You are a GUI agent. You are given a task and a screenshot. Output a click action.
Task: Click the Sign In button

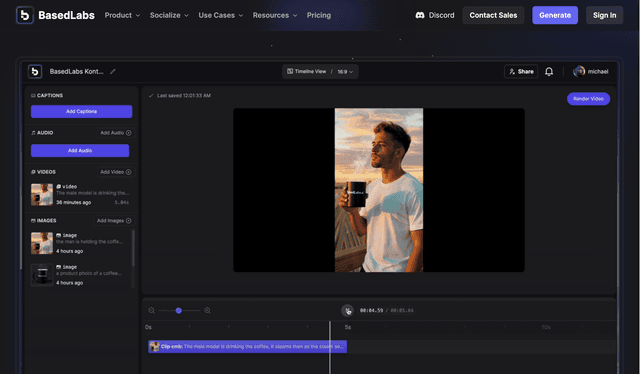point(604,15)
